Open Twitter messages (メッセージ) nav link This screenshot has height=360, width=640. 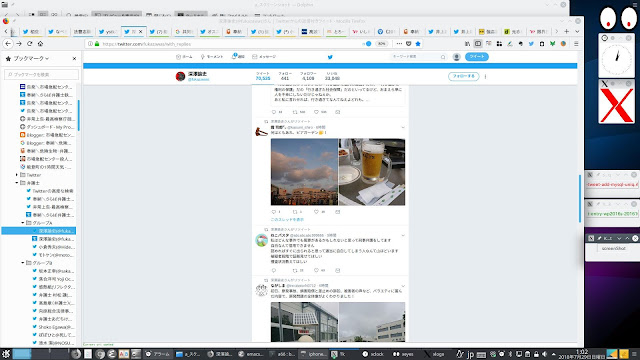[264, 57]
